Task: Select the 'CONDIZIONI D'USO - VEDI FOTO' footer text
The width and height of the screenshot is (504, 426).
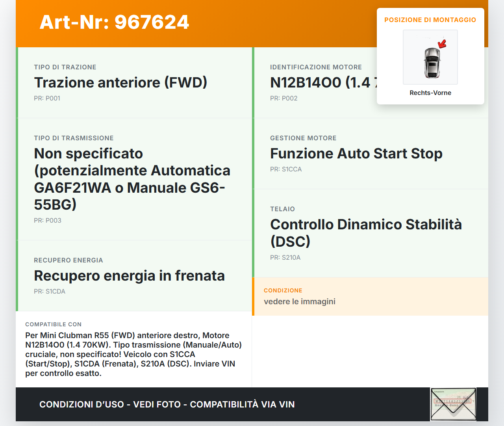Action: click(x=167, y=404)
